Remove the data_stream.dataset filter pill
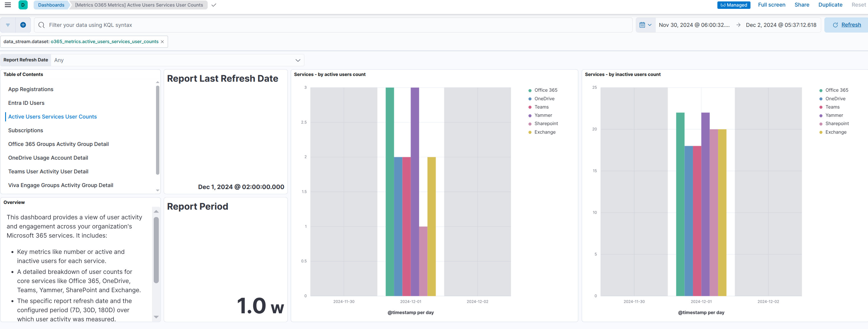Image resolution: width=868 pixels, height=329 pixels. coord(162,41)
